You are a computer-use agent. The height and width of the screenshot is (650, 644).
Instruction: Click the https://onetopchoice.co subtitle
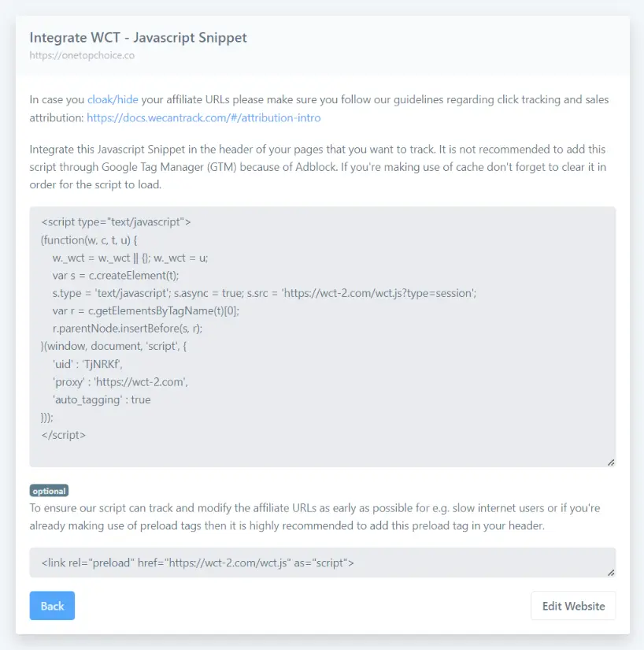83,56
